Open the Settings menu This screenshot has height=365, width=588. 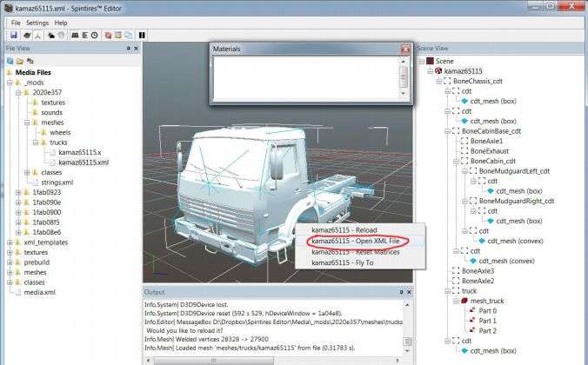37,22
